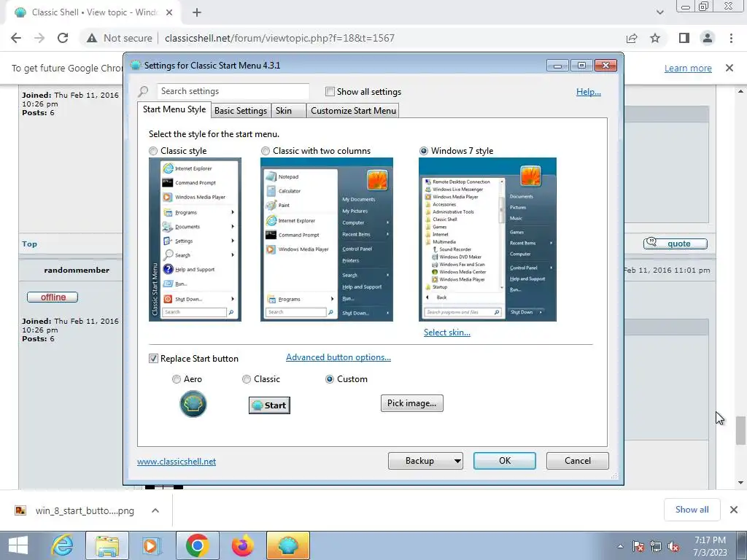Enable Show all settings checkbox

pyautogui.click(x=330, y=91)
